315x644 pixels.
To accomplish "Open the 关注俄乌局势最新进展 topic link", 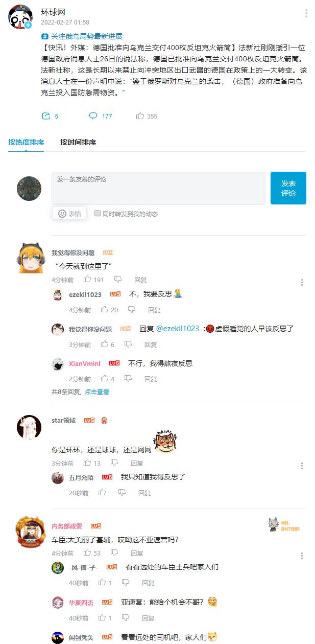I will (x=82, y=36).
